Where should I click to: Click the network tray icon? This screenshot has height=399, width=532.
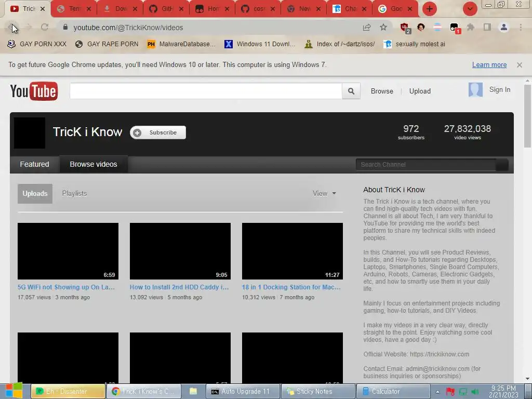pos(463,392)
